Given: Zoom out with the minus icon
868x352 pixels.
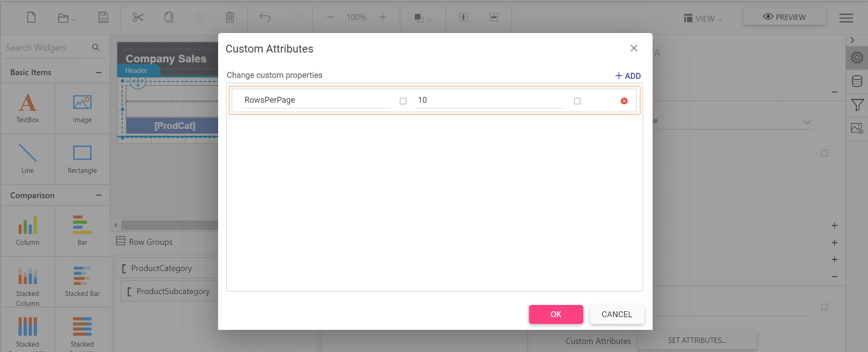Looking at the screenshot, I should (x=330, y=17).
